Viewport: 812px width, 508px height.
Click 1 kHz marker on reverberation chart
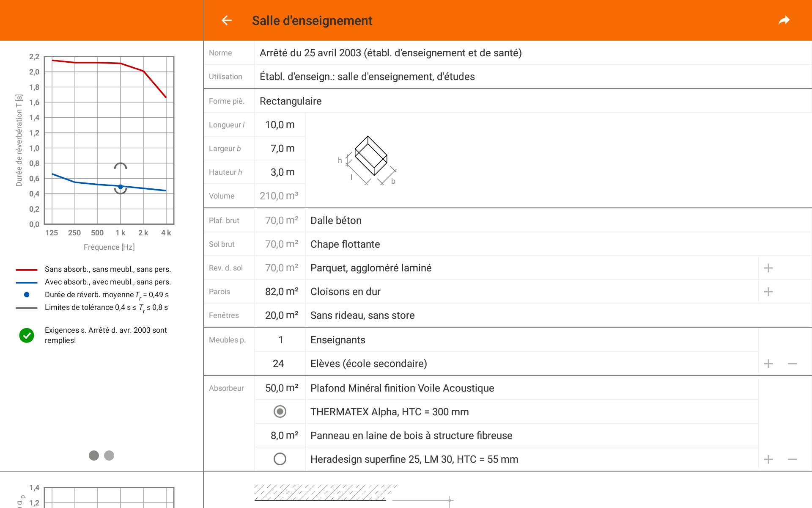pyautogui.click(x=121, y=187)
